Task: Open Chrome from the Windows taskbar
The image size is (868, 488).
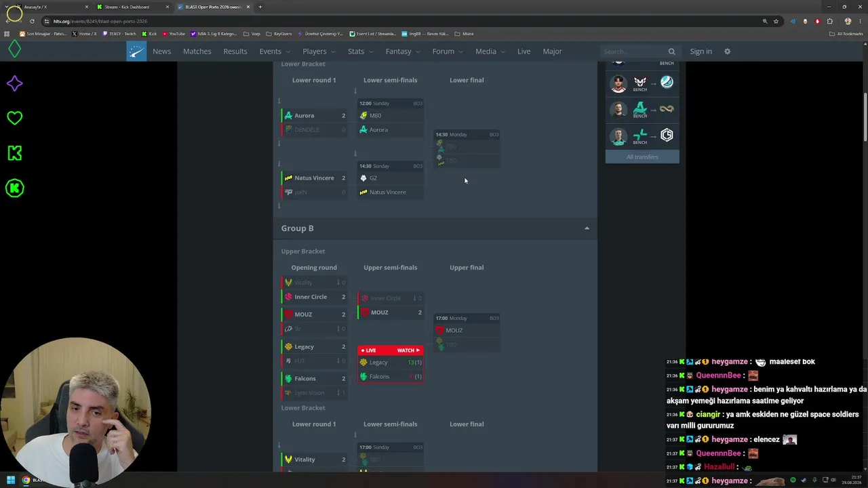Action: pyautogui.click(x=26, y=481)
